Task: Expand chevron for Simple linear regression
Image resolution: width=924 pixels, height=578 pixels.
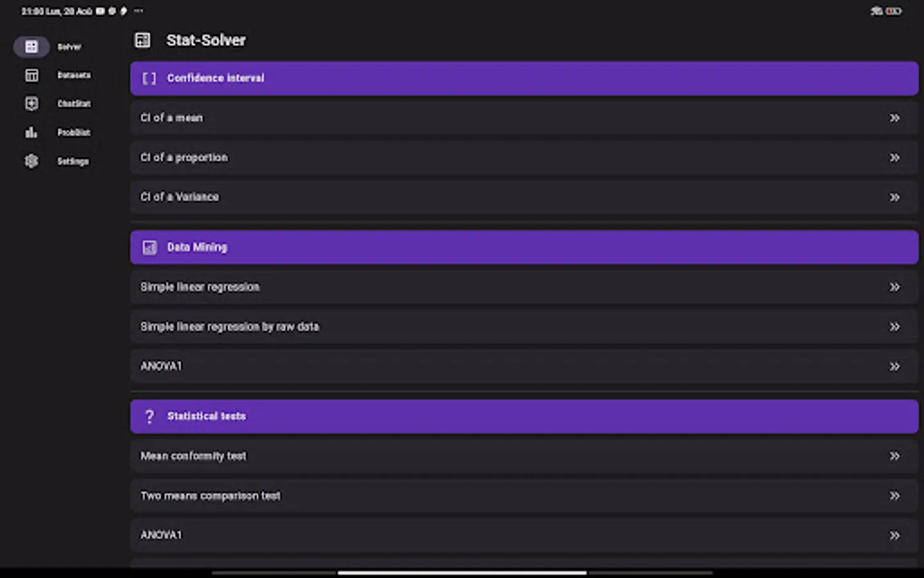Action: [894, 287]
